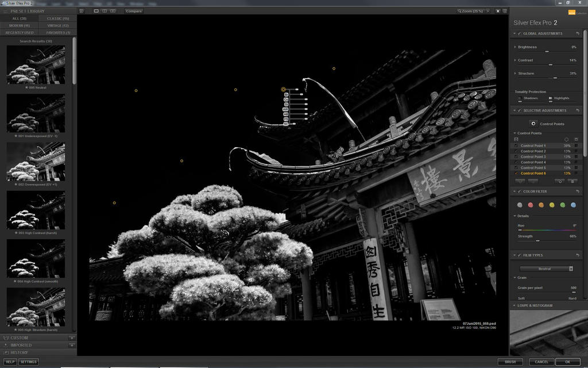Screen dimensions: 588x368
Task: Click the zoom magnifier icon
Action: click(x=459, y=11)
